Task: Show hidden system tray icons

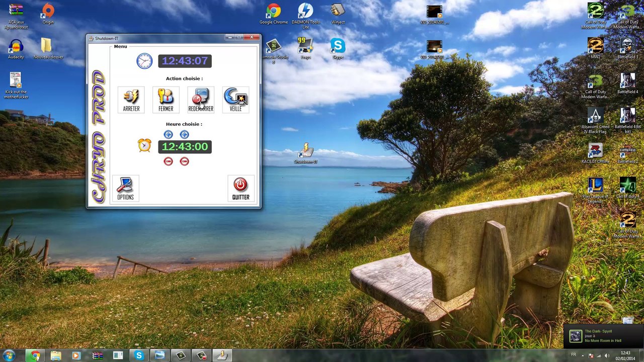Action: [x=584, y=355]
